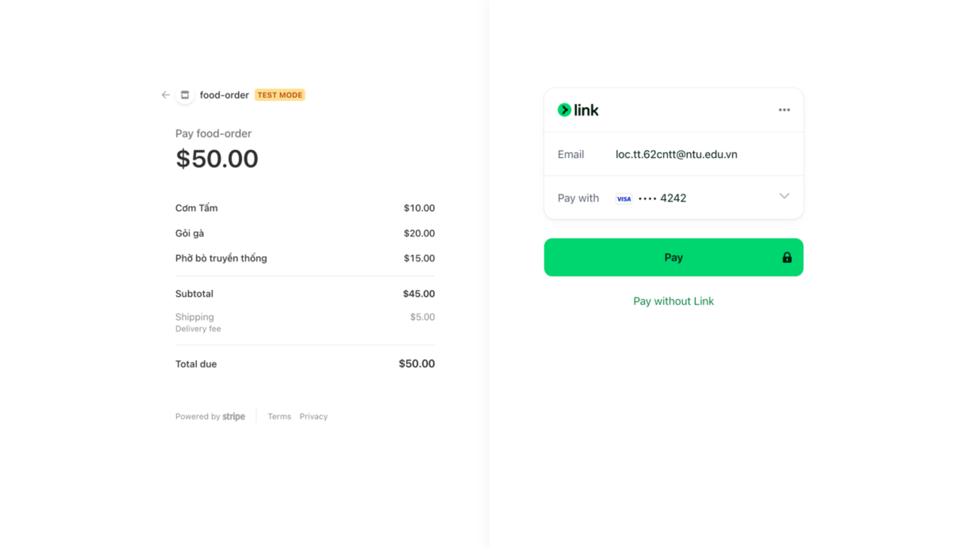Choose Pay without Link

[x=673, y=301]
